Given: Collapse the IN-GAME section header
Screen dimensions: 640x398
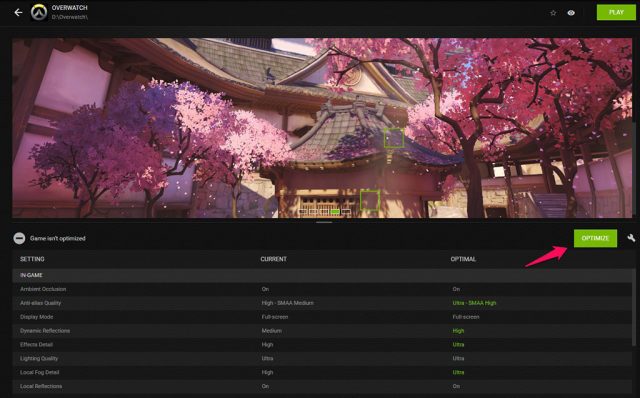Looking at the screenshot, I should [322, 276].
